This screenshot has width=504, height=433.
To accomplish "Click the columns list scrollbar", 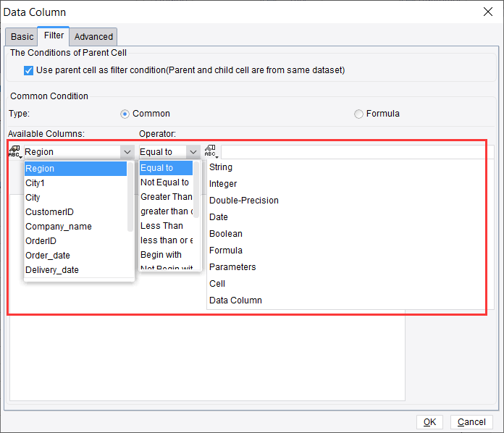I will point(130,197).
